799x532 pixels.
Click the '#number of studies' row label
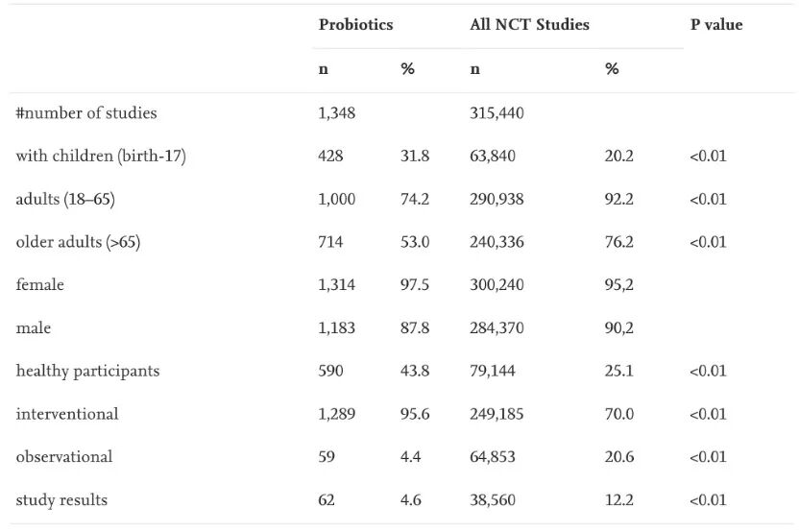click(x=86, y=113)
